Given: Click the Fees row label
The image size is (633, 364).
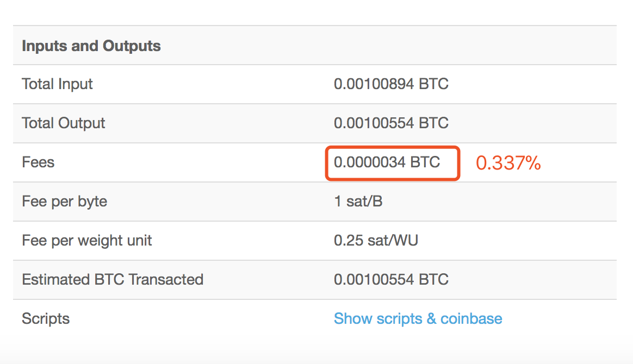Looking at the screenshot, I should point(38,162).
